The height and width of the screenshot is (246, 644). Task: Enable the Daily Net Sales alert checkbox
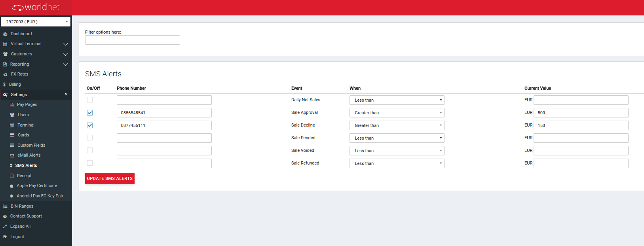pyautogui.click(x=90, y=100)
